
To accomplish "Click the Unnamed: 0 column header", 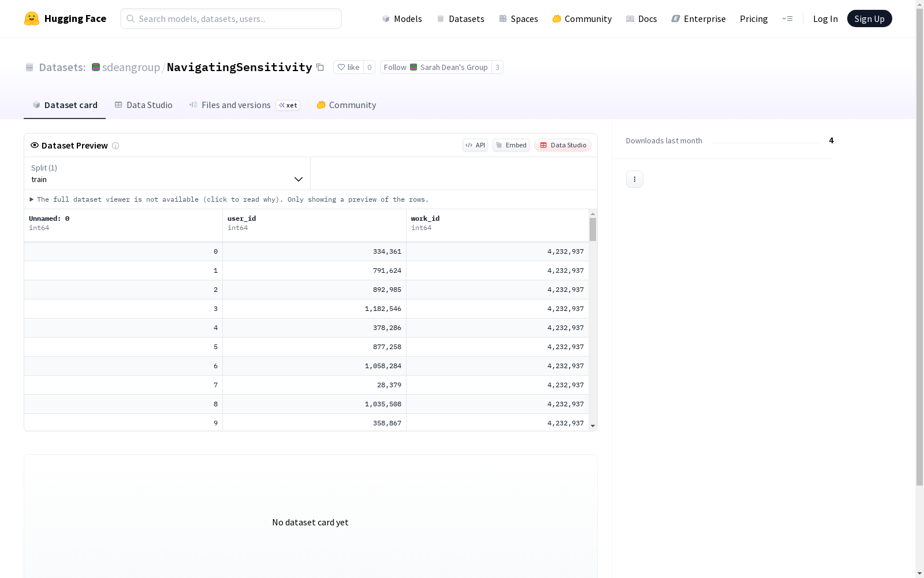I will [123, 225].
